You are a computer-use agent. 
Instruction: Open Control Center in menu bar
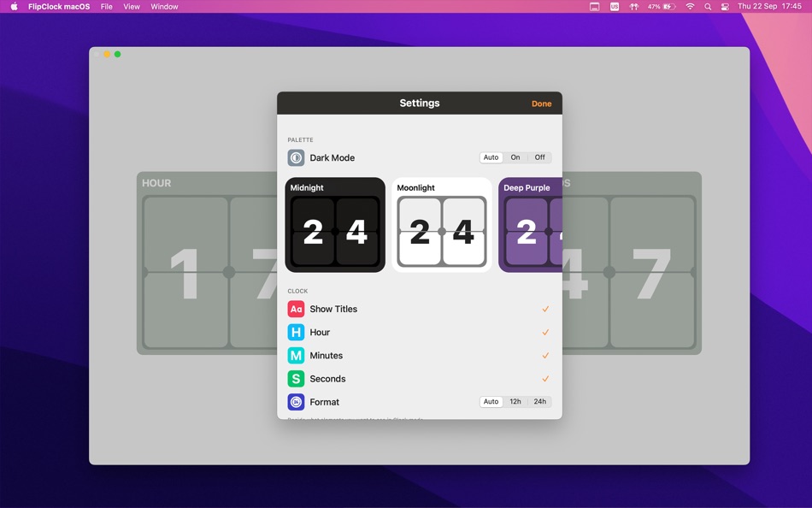click(725, 7)
